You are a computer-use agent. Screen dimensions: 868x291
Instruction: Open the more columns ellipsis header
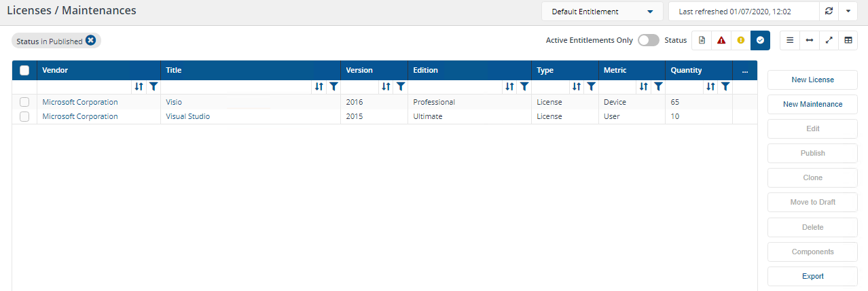click(x=744, y=70)
